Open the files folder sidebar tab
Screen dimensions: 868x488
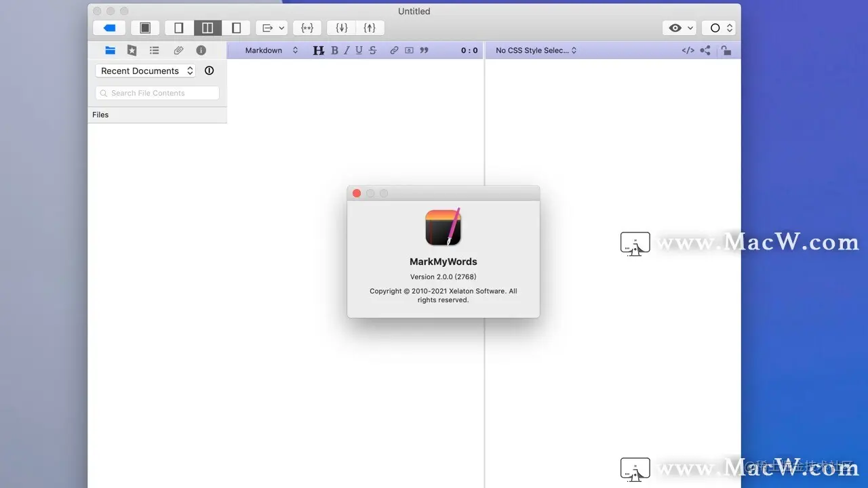coord(110,50)
